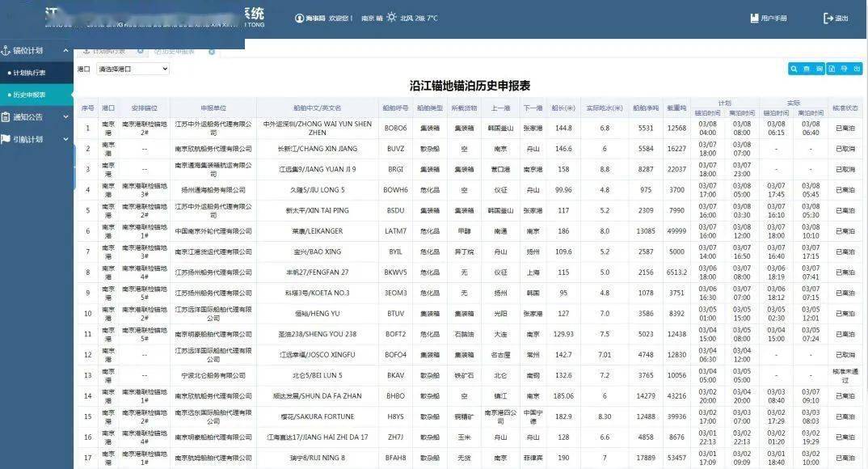Click the save icon beside the magnifier
The width and height of the screenshot is (868, 469).
(x=807, y=69)
